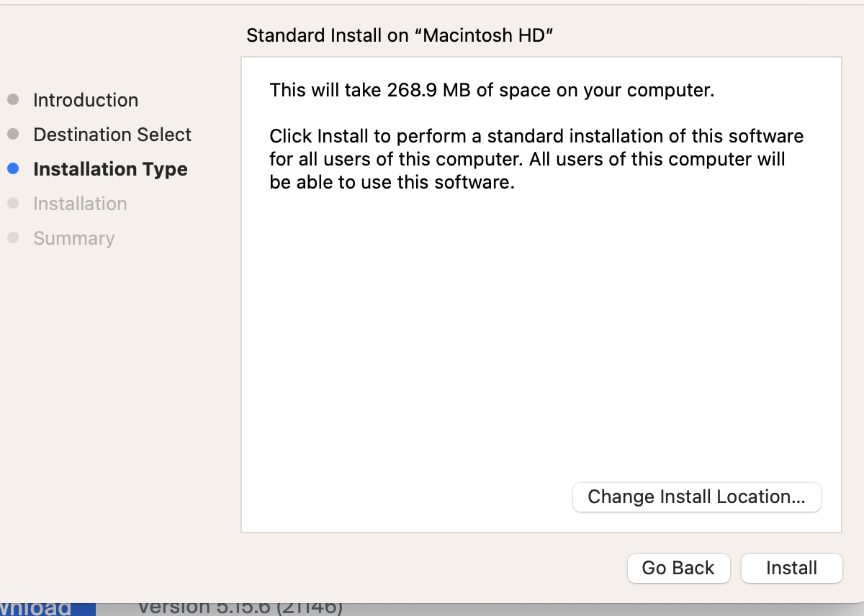Click the blue bullet beside Installation Type

[13, 169]
